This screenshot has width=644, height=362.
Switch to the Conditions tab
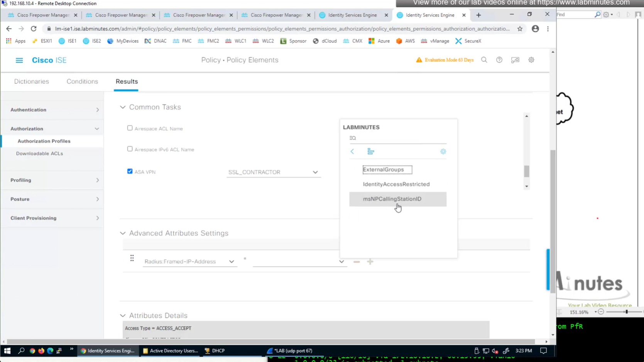(x=82, y=81)
